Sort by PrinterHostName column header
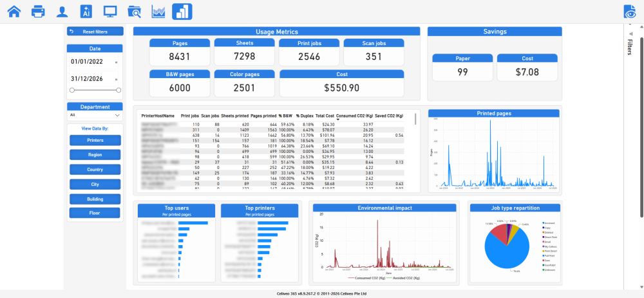The height and width of the screenshot is (298, 644). pos(158,116)
